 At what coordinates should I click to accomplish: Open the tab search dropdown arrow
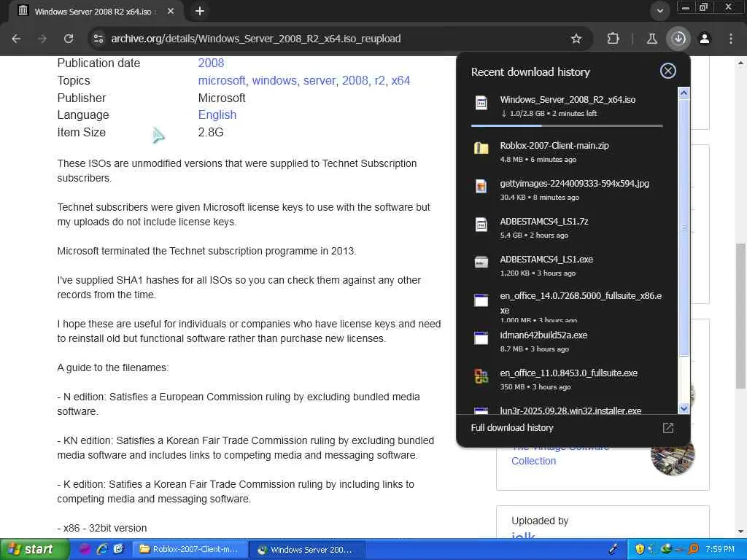[x=659, y=11]
